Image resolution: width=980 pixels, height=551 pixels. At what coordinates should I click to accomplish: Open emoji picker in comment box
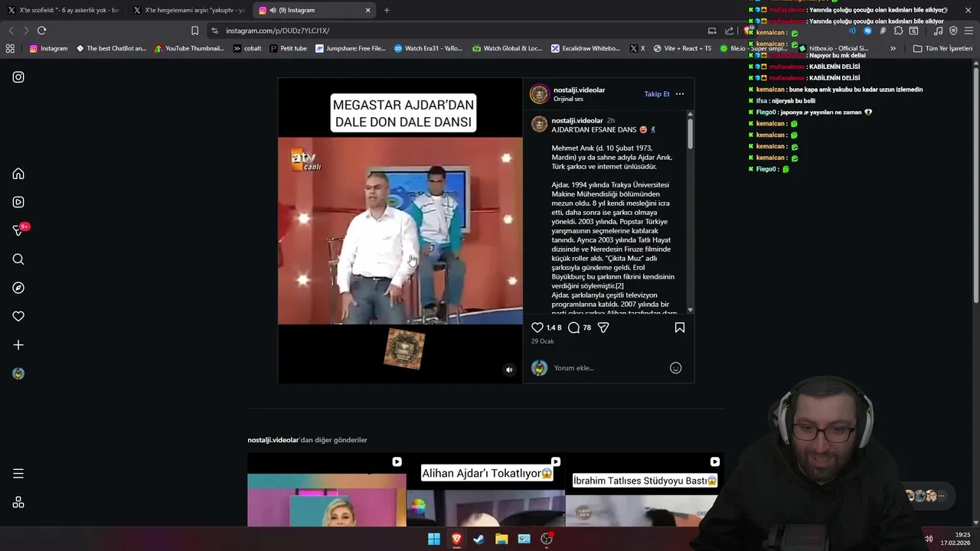(x=675, y=368)
